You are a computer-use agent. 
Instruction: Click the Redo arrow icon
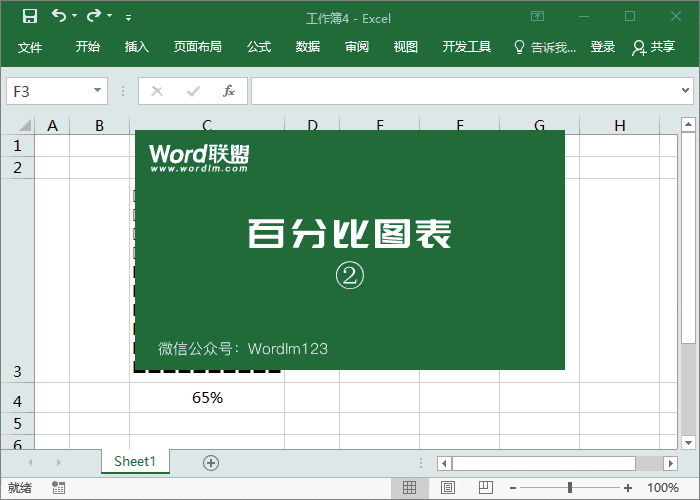pos(94,16)
